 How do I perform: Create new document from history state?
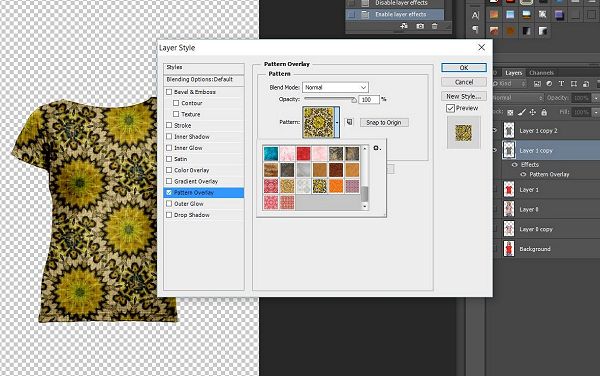pyautogui.click(x=404, y=26)
